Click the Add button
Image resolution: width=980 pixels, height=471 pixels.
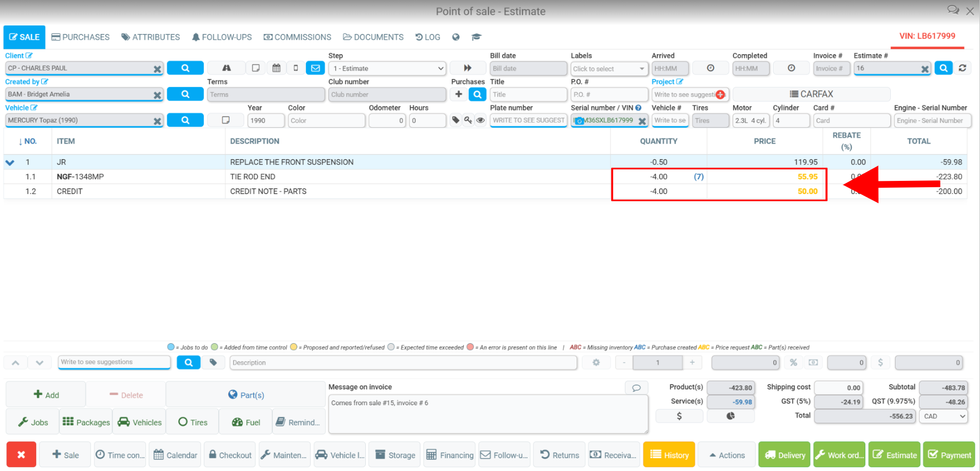pyautogui.click(x=46, y=395)
